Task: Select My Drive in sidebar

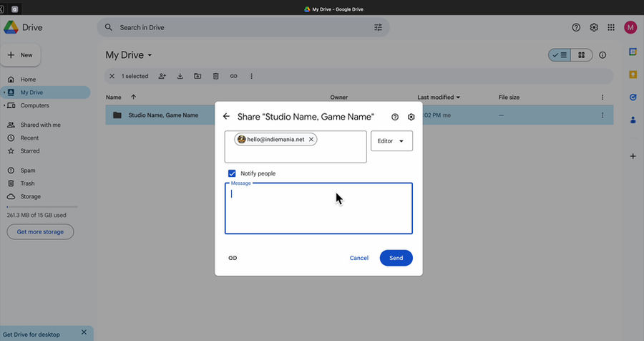Action: [x=31, y=92]
